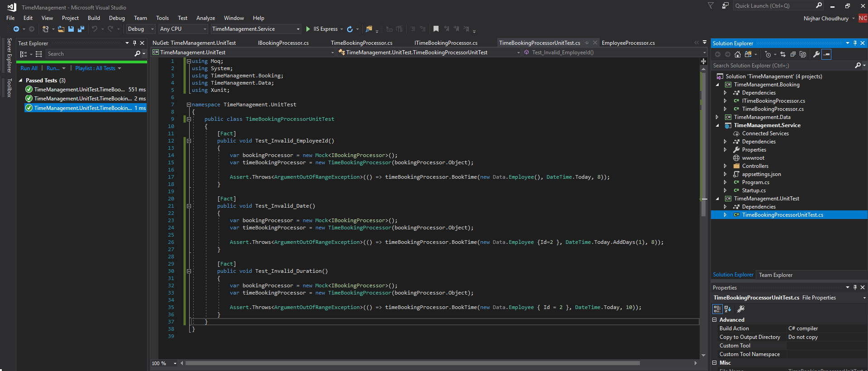Sort the Properties grid alphabetically
Screen dimensions: 868x371
(x=728, y=309)
